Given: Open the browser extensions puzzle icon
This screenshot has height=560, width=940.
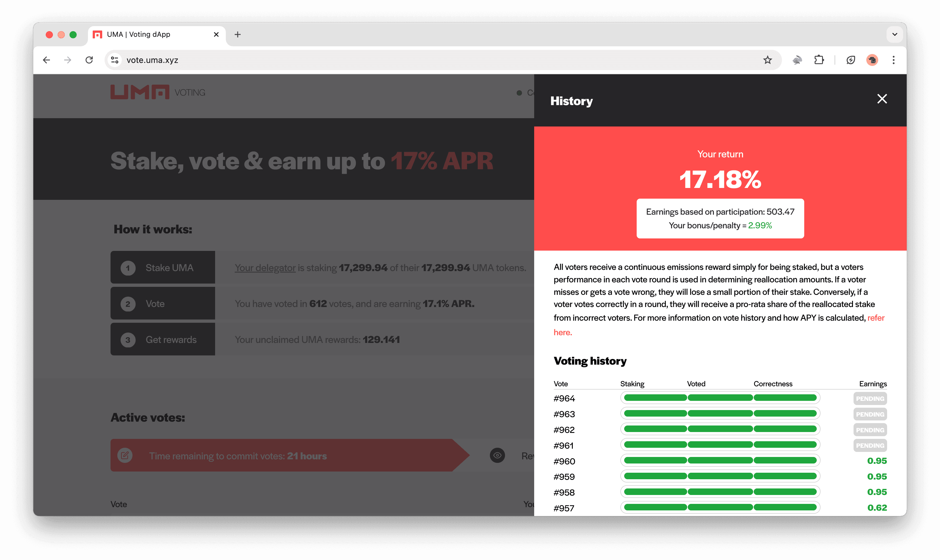Looking at the screenshot, I should (818, 60).
